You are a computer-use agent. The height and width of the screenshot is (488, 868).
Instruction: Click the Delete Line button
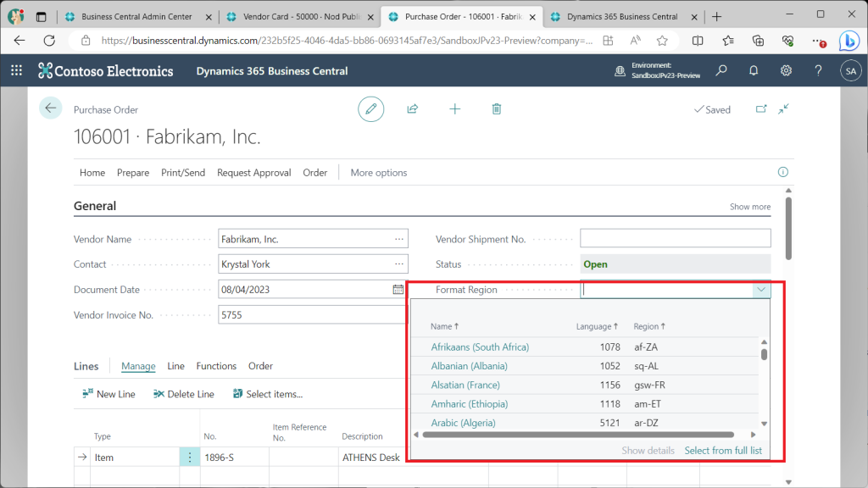tap(184, 394)
